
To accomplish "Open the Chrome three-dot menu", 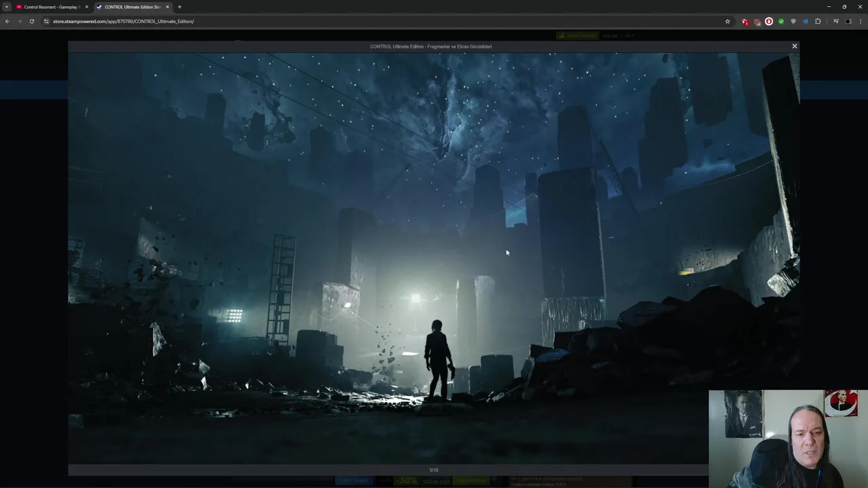I will [x=861, y=22].
